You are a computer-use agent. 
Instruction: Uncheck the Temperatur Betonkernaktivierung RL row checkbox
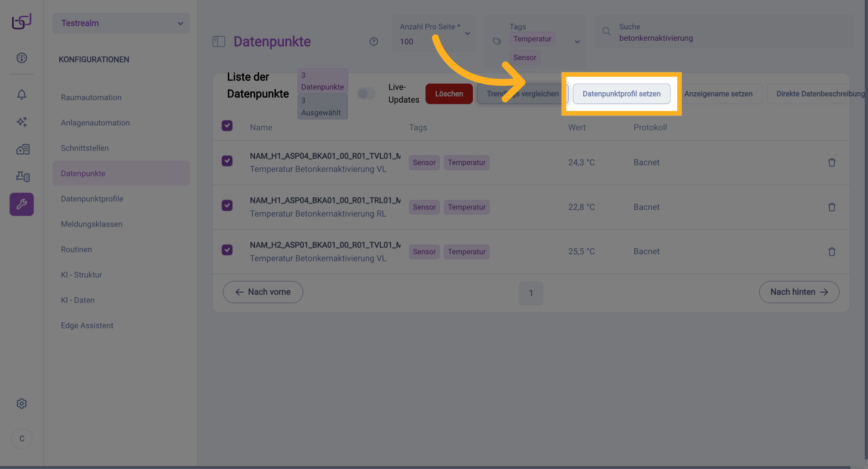(x=227, y=205)
